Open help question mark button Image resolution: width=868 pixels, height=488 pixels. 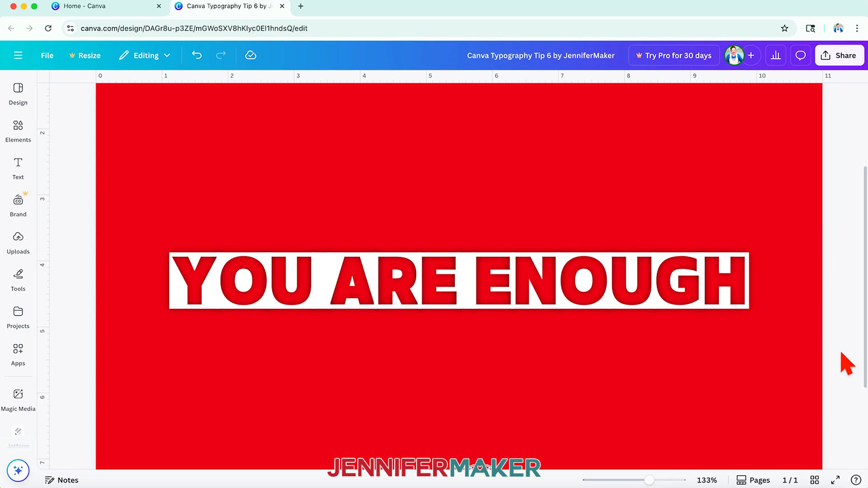tap(856, 480)
